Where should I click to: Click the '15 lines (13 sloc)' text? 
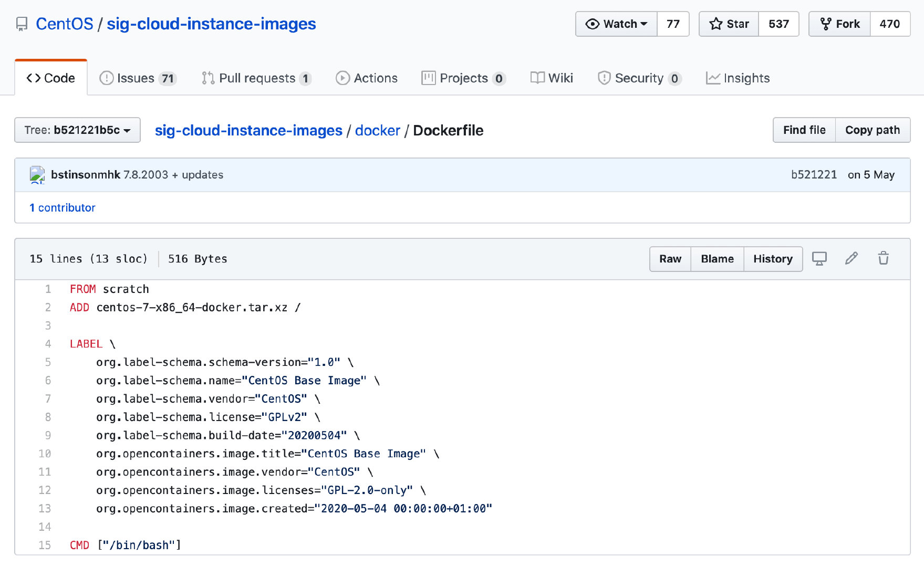tap(88, 259)
